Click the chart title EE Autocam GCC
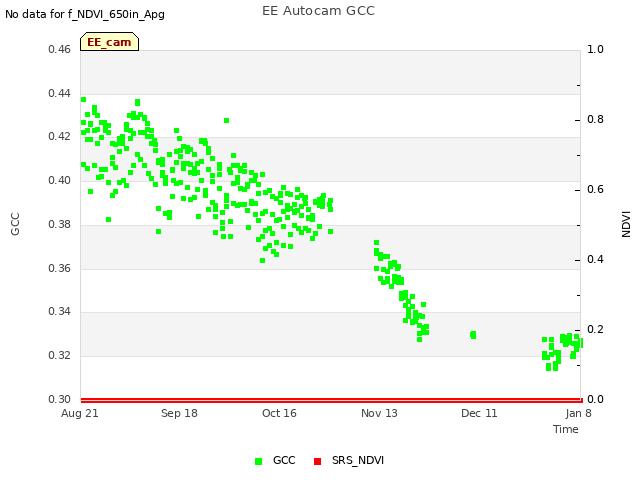Image resolution: width=640 pixels, height=480 pixels. pos(318,11)
